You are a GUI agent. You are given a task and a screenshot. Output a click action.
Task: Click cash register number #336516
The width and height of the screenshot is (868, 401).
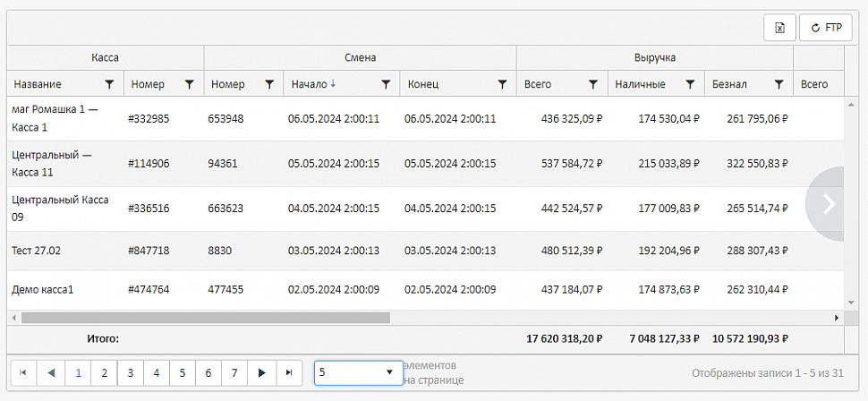pyautogui.click(x=149, y=209)
